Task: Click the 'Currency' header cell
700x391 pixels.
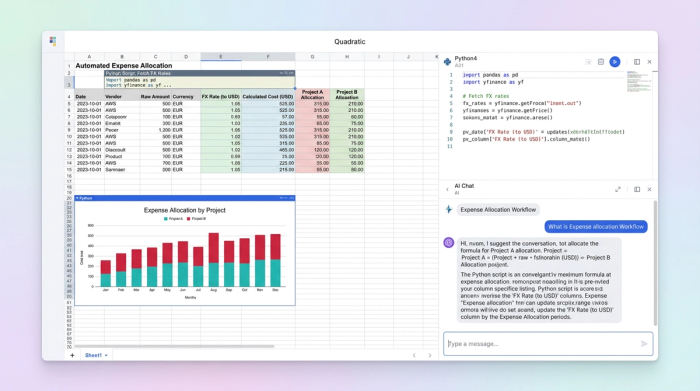Action: [186, 96]
